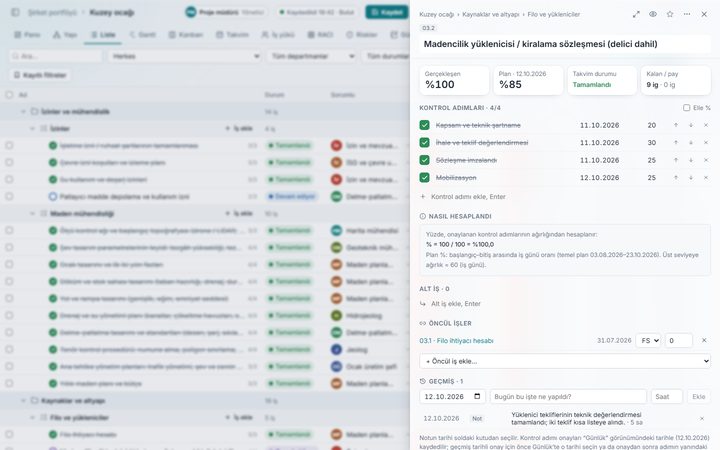
Task: Click the eye watch icon in panel header
Action: (652, 14)
